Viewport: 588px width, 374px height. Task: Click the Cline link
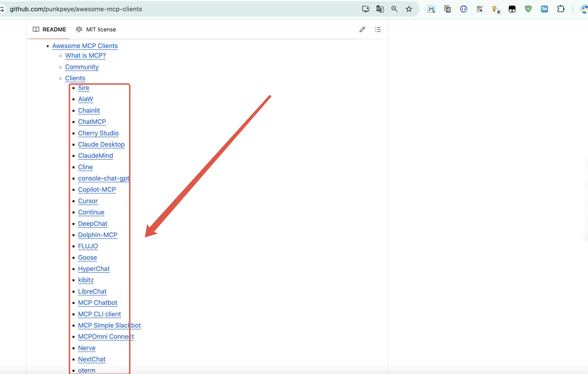(x=86, y=167)
